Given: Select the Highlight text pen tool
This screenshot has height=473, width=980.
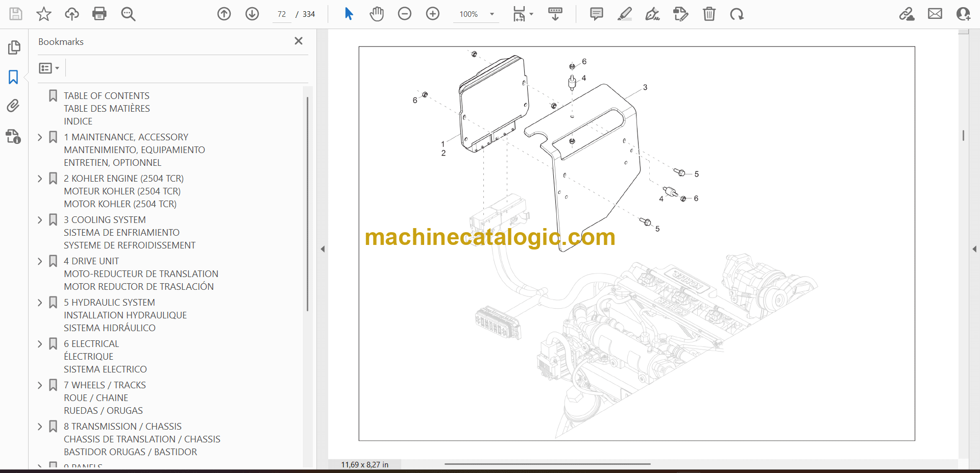Looking at the screenshot, I should click(x=624, y=14).
